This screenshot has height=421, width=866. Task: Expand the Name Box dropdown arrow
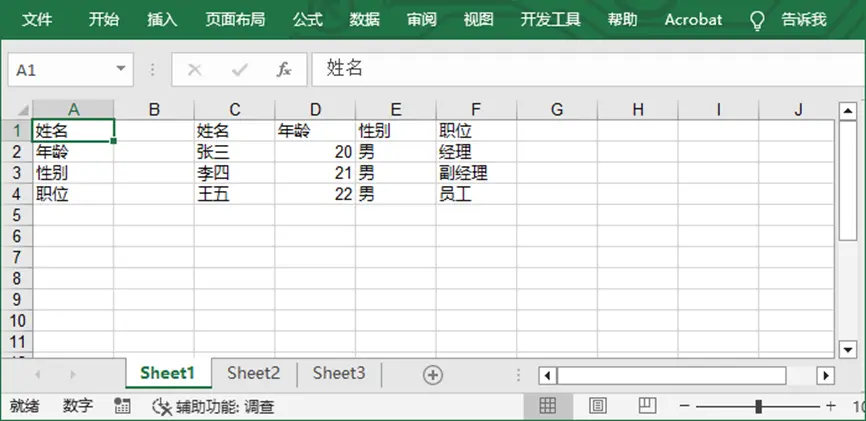tap(121, 69)
